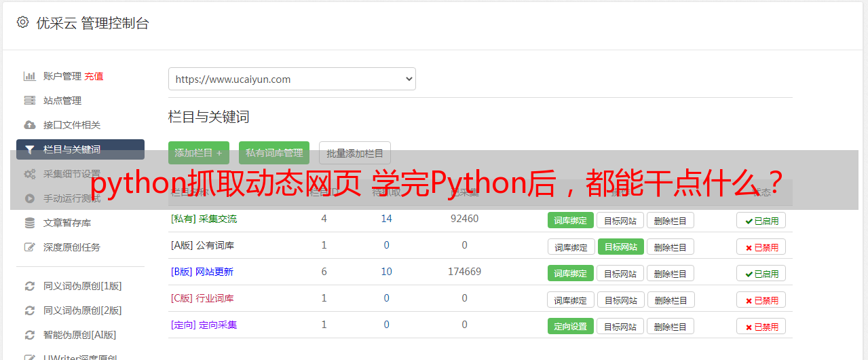Open the [私有] 采集交流 column link
Image resolution: width=868 pixels, height=360 pixels.
point(204,219)
